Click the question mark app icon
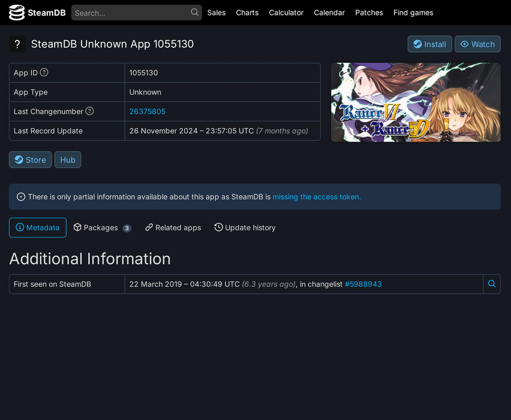Screen dimensions: 511x420 [17, 44]
